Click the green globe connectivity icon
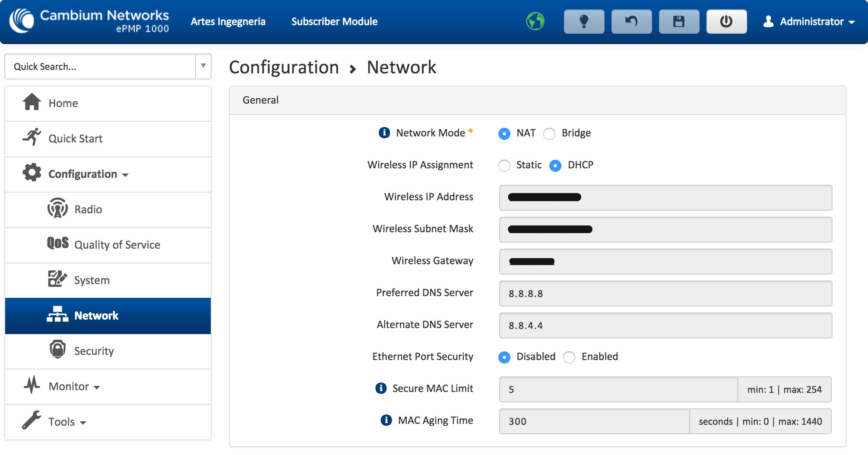 (535, 21)
